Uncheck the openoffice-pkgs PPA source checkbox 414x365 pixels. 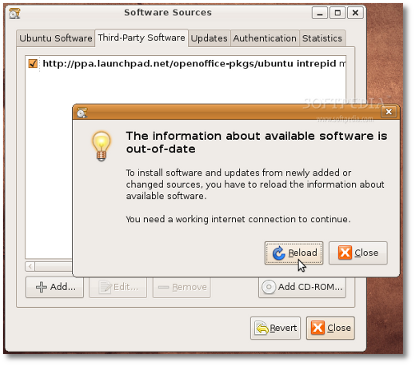click(x=33, y=63)
